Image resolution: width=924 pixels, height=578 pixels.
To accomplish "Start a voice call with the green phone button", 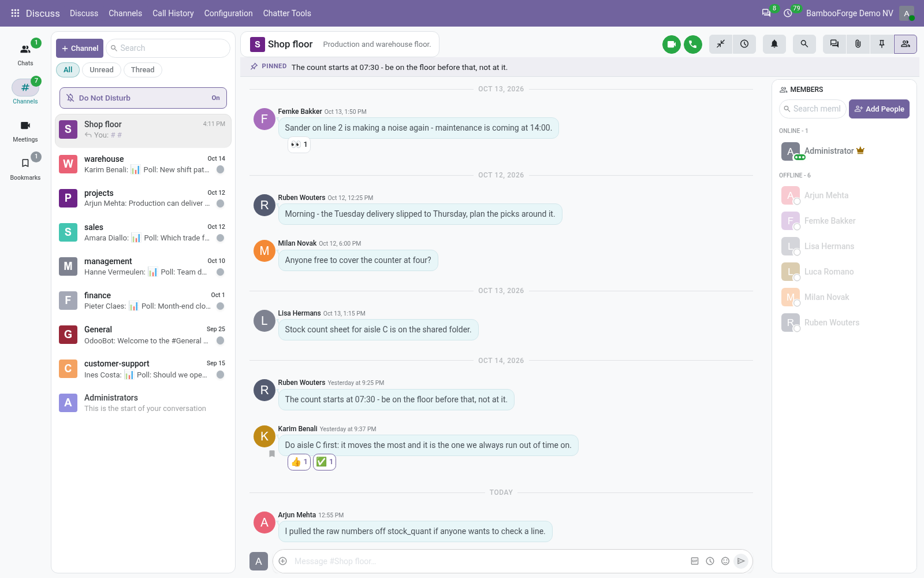I will [x=693, y=44].
